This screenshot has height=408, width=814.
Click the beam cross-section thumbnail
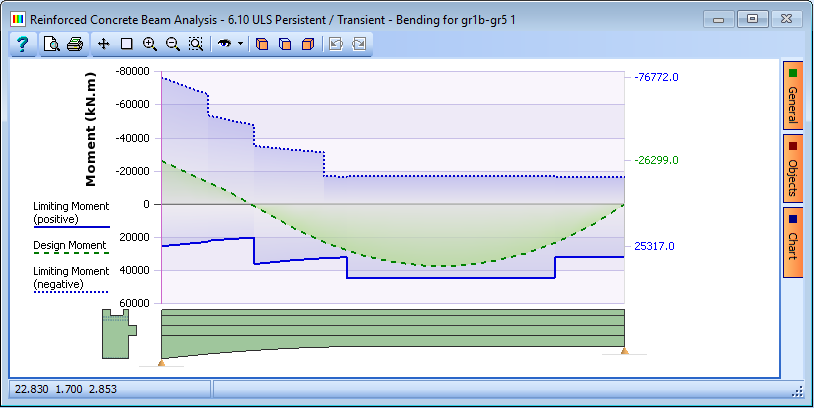pyautogui.click(x=119, y=334)
